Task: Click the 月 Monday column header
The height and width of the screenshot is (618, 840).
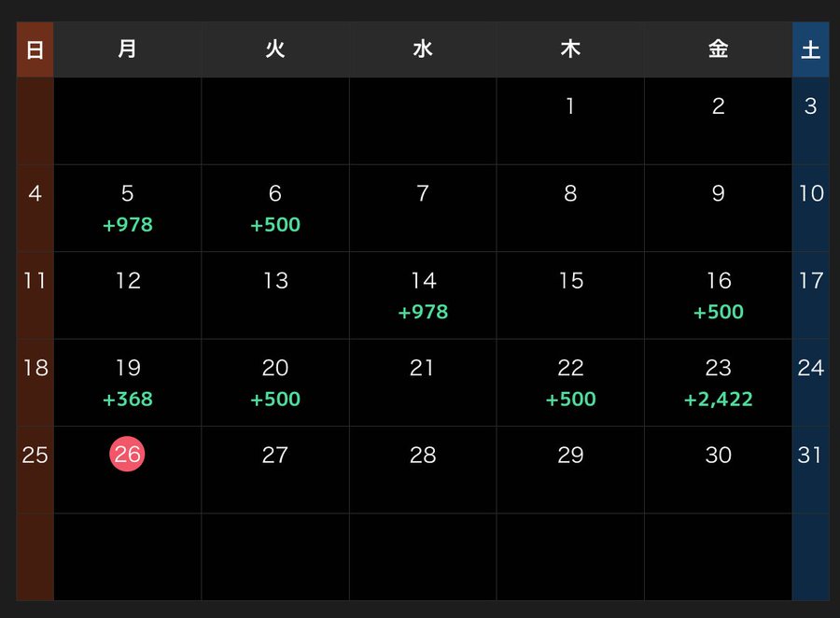Action: pos(128,49)
